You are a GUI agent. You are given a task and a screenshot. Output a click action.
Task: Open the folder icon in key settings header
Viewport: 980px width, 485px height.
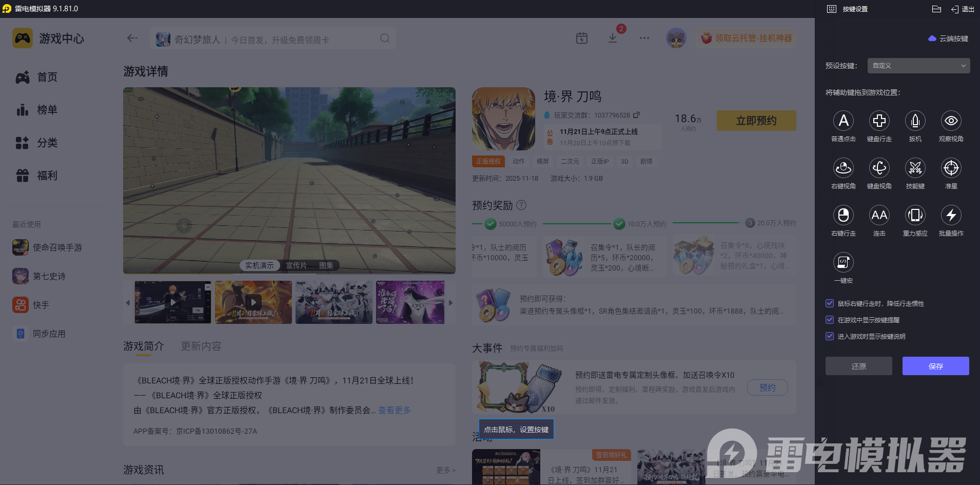coord(936,9)
